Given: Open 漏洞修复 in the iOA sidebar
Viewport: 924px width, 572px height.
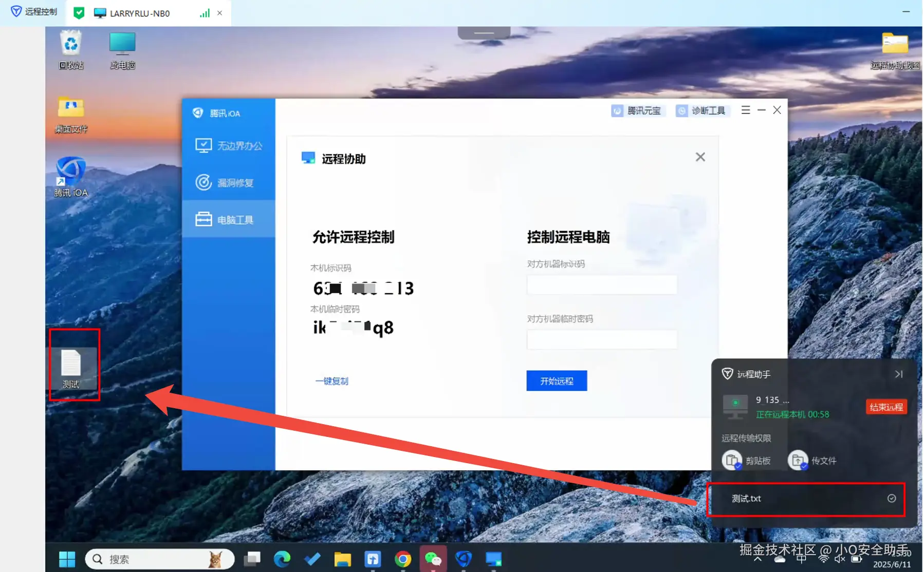Looking at the screenshot, I should 229,182.
